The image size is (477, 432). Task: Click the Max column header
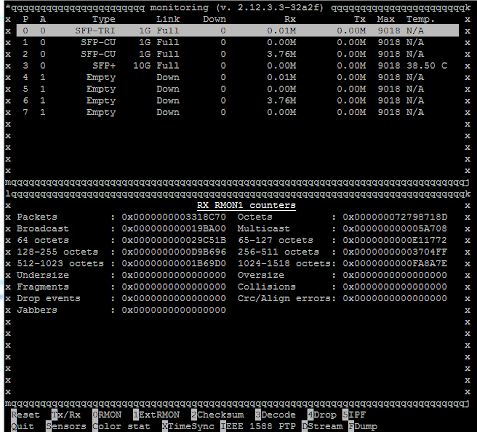click(386, 19)
